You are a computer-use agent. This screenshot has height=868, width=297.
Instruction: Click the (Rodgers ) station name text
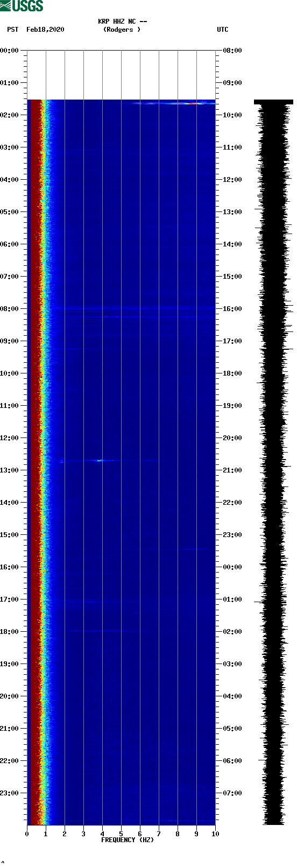pos(122,30)
